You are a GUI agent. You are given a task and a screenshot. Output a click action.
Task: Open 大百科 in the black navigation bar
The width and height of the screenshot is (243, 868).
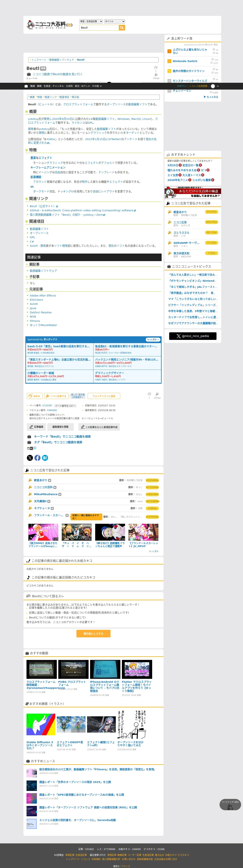(x=69, y=86)
